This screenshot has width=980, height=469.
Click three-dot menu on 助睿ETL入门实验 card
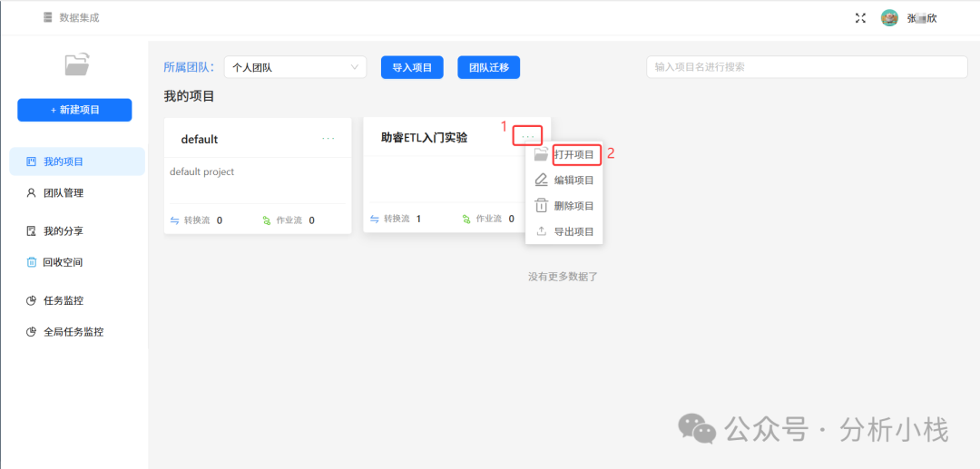point(528,135)
